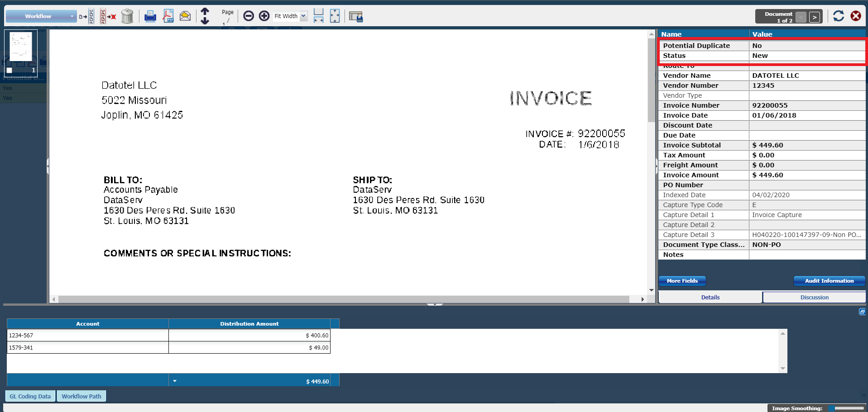Screen dimensions: 868x412
Task: Click the fit-to-page icon with four arrows
Action: point(335,16)
